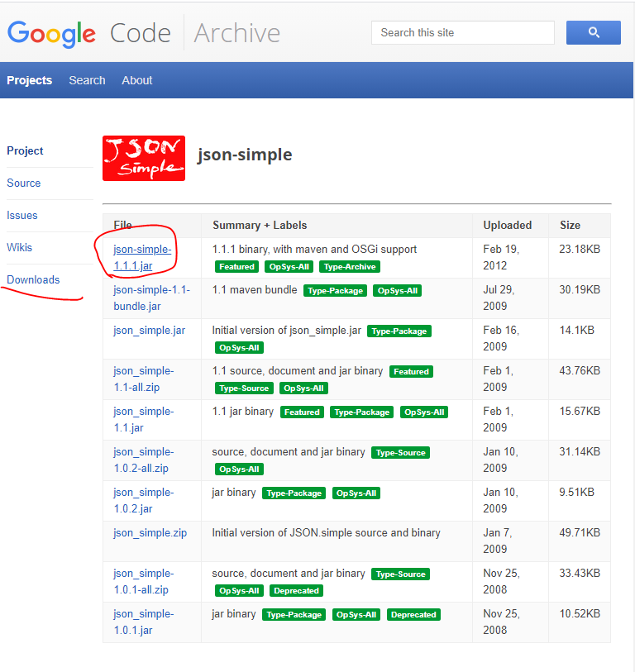Screen dimensions: 635x672
Task: Click Type-Source label in 1.0.1-all.zip row
Action: pyautogui.click(x=400, y=574)
